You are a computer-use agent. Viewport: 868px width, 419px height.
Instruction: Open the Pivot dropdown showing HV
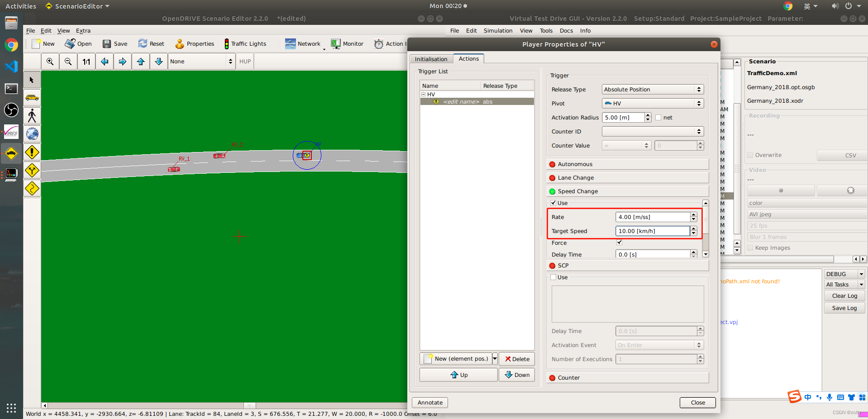tap(653, 104)
